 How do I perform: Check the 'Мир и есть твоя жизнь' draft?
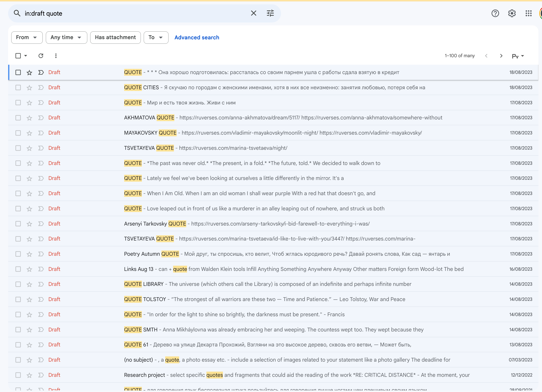point(18,102)
